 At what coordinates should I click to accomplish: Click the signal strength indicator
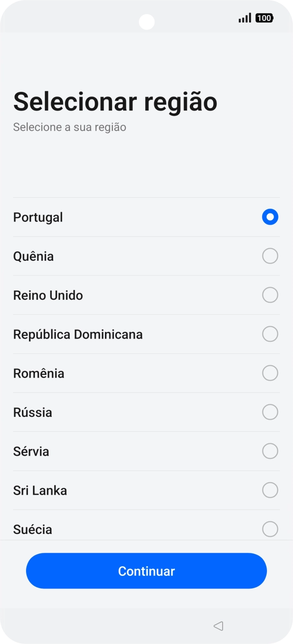point(245,18)
